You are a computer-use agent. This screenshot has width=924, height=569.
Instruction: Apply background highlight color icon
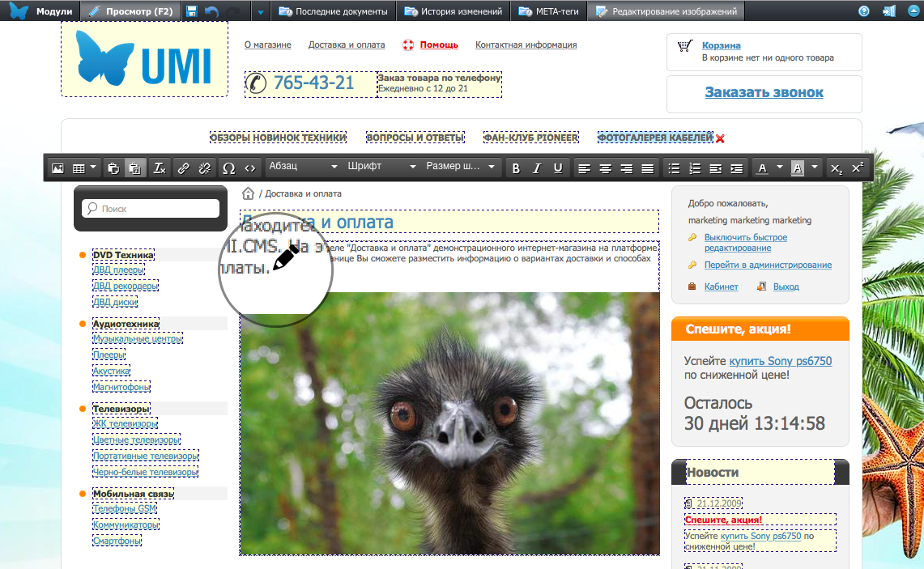pos(798,168)
